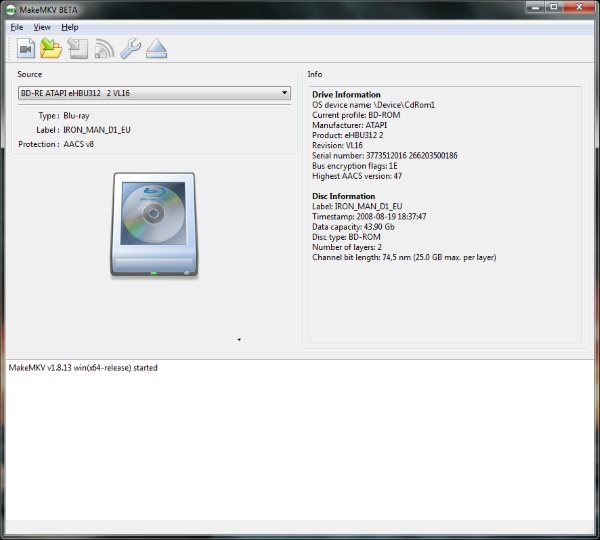Screen dimensions: 600x540
Task: Open the View menu
Action: pos(42,27)
